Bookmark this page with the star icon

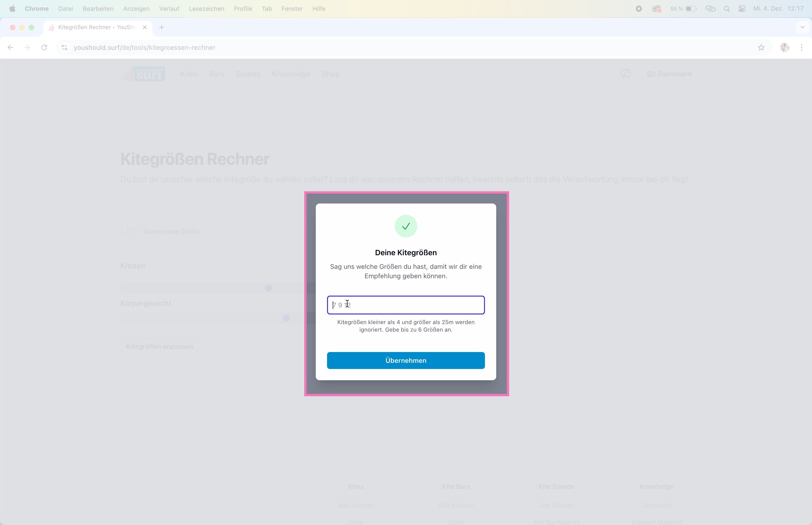pyautogui.click(x=761, y=47)
